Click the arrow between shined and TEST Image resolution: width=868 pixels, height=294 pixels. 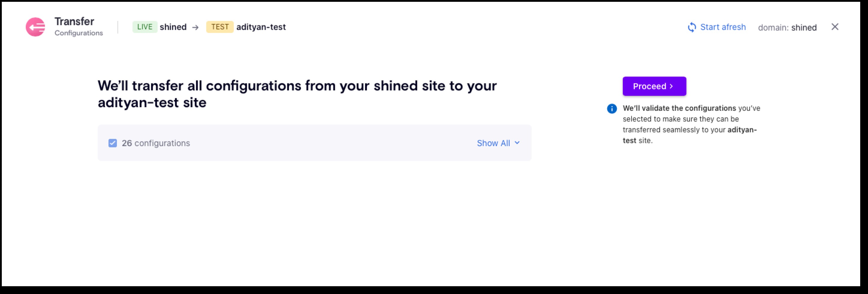[195, 27]
